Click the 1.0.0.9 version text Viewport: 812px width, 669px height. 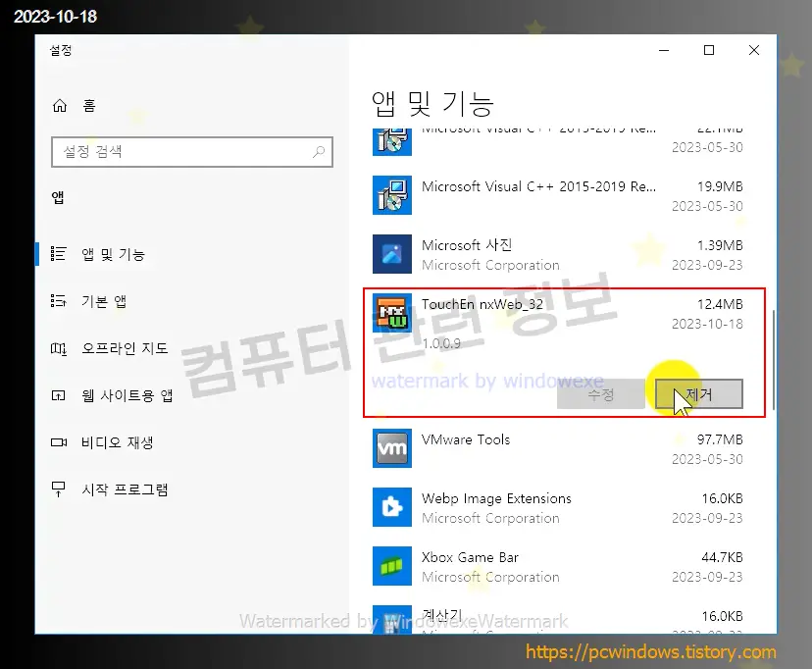(441, 343)
